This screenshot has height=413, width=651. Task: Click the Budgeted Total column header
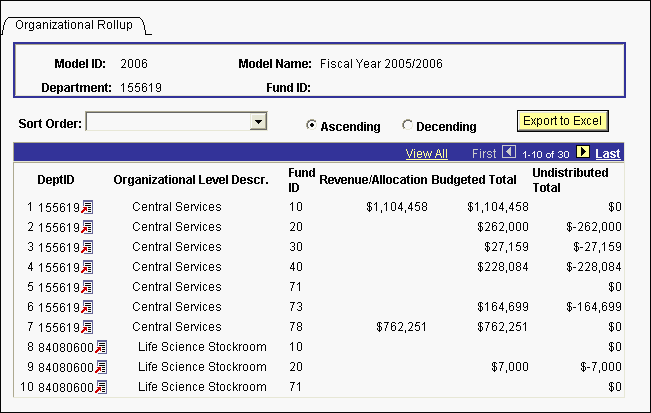[479, 180]
